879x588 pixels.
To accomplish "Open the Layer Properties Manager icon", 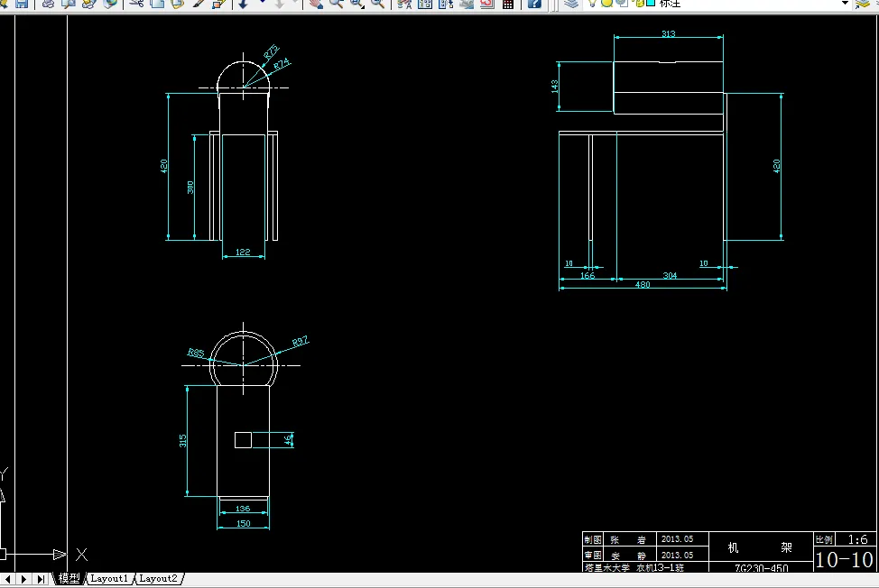I will tap(571, 4).
